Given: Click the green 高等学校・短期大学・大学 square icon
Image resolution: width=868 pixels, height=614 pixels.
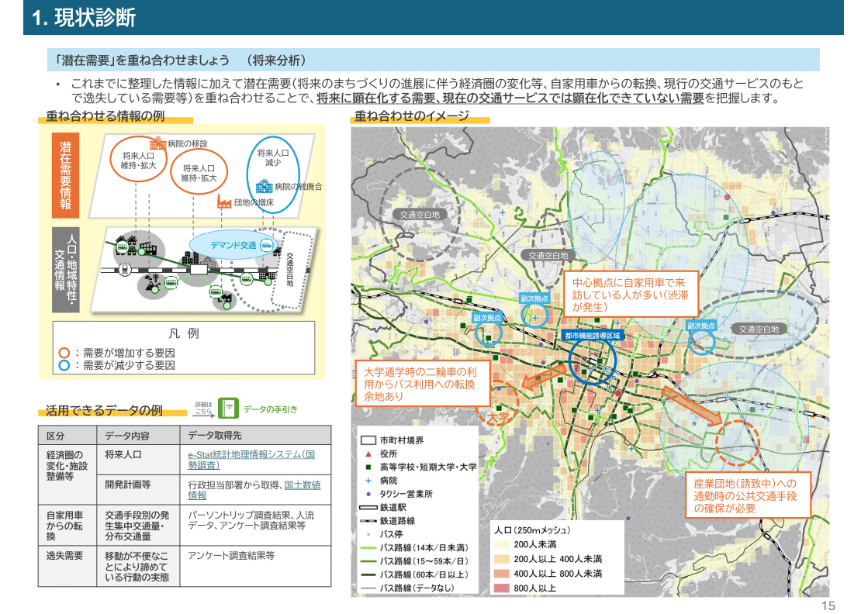Looking at the screenshot, I should pos(368,467).
